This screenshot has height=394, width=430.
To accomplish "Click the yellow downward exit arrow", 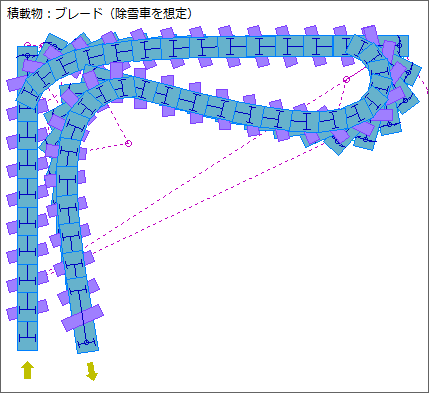I will (92, 371).
